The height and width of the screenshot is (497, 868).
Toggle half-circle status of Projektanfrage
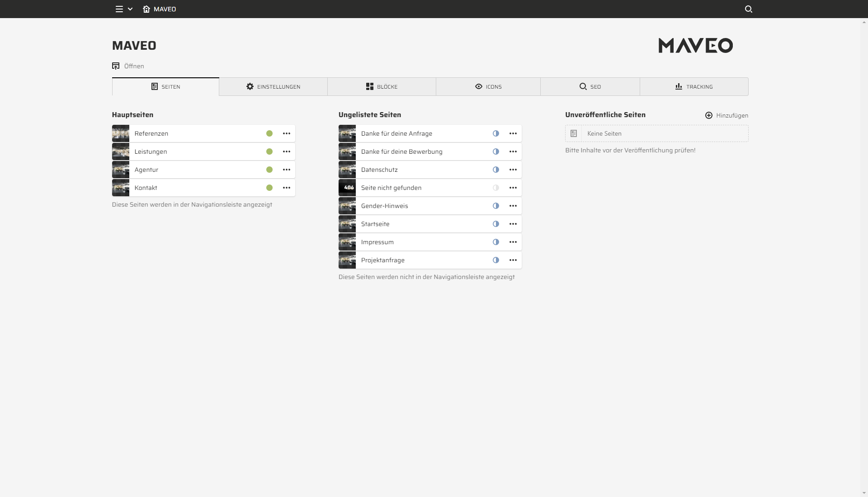tap(496, 260)
